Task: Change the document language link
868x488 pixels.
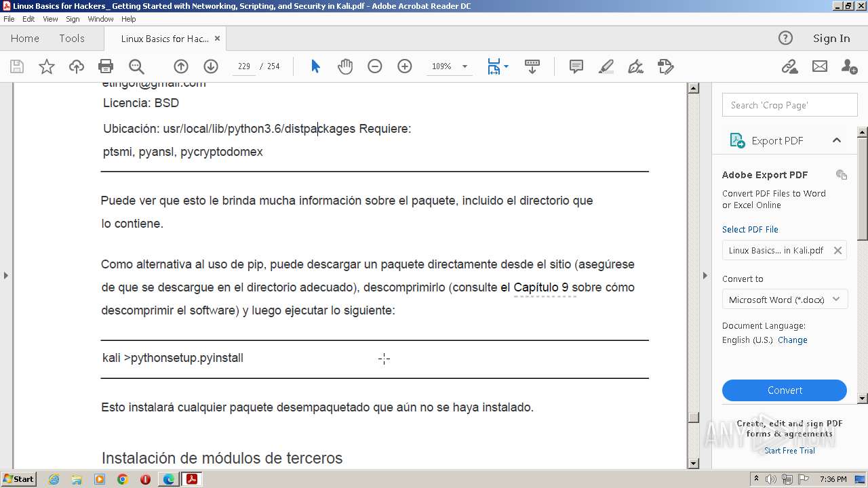Action: (x=793, y=340)
